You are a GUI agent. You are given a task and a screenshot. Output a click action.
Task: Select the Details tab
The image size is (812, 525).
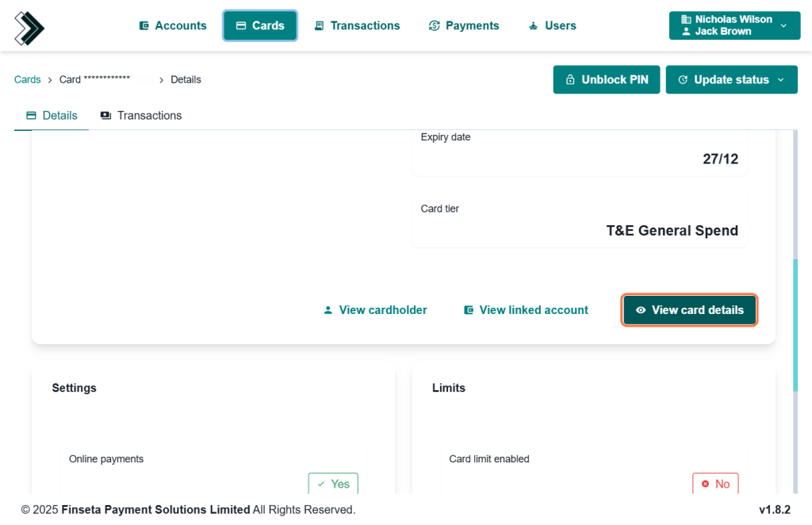coord(52,116)
